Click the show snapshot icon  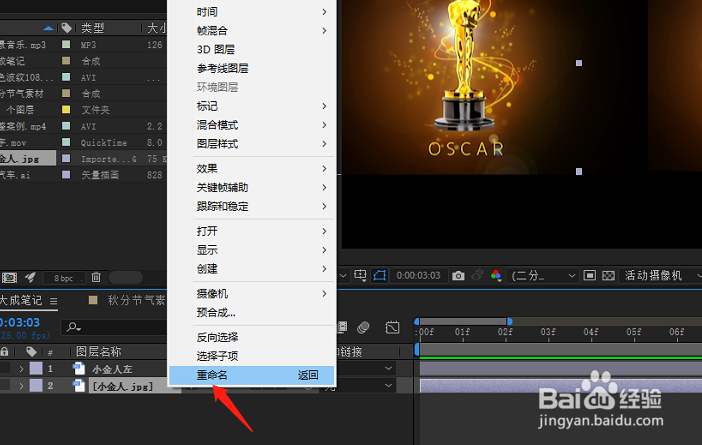477,275
